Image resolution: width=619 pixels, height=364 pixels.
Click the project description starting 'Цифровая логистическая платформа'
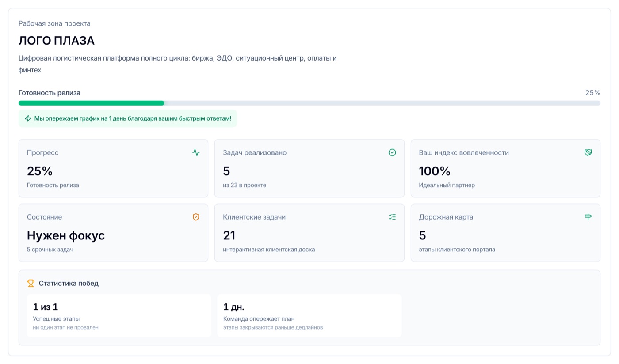tap(178, 64)
